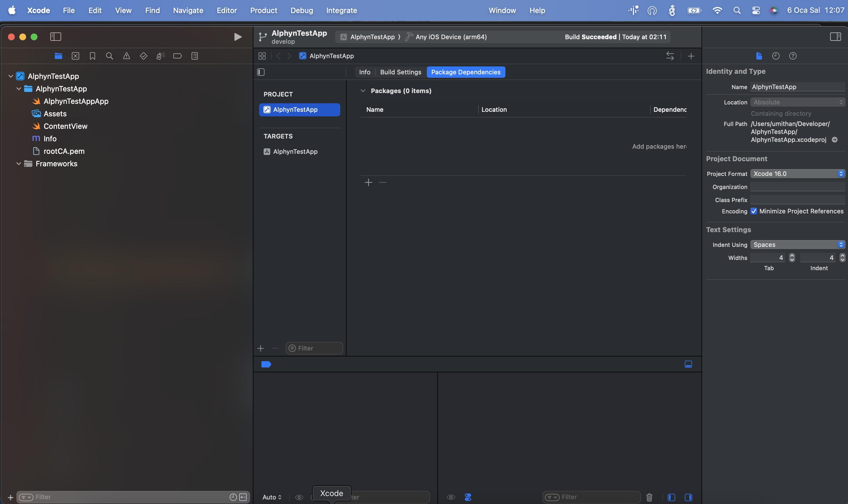Open the Product menu
848x504 pixels.
264,10
